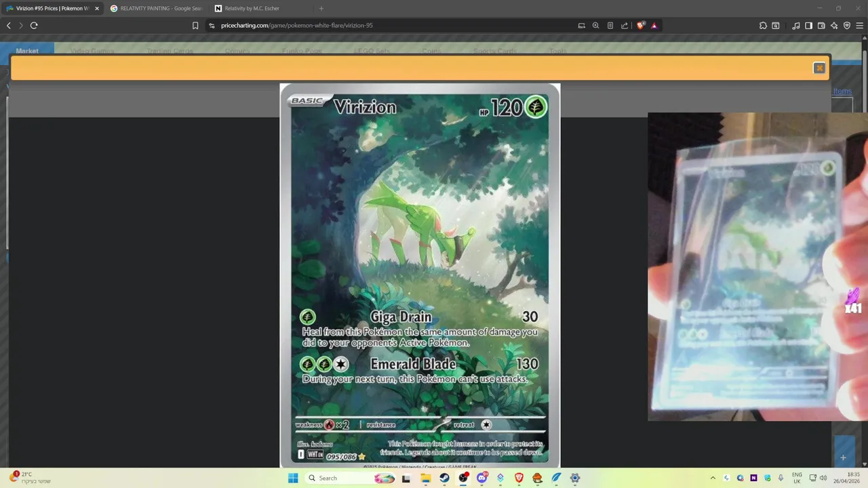Open Settings gear on taskbar

(x=575, y=478)
